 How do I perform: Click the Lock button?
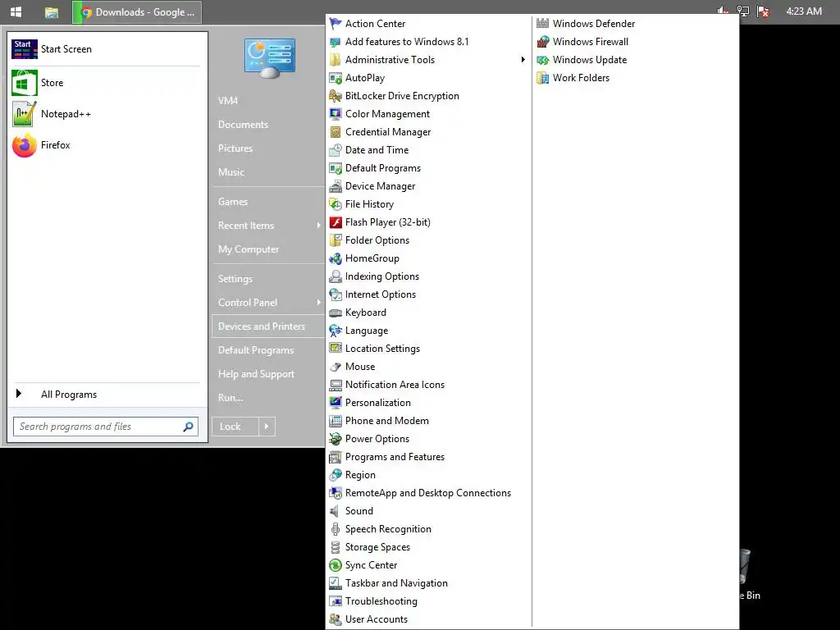(x=235, y=427)
